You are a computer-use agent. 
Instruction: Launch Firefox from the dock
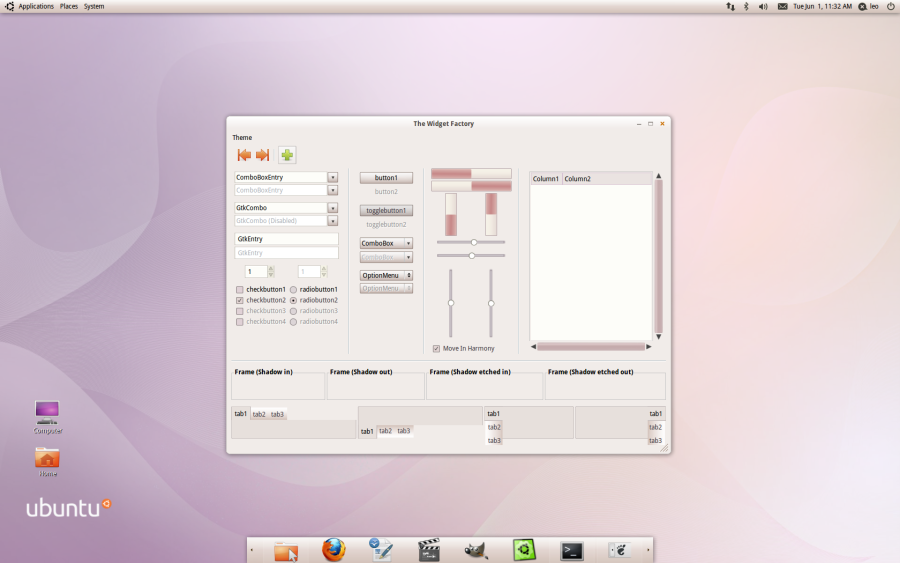[333, 550]
